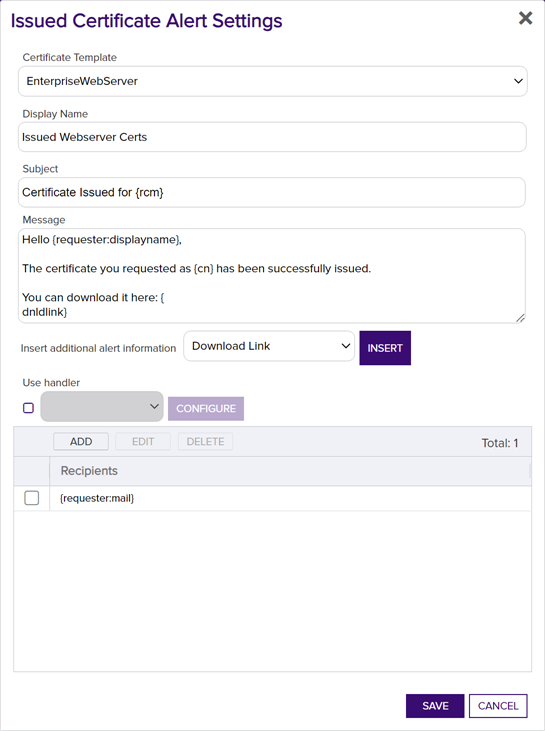545x731 pixels.
Task: Save the alert settings
Action: point(435,706)
